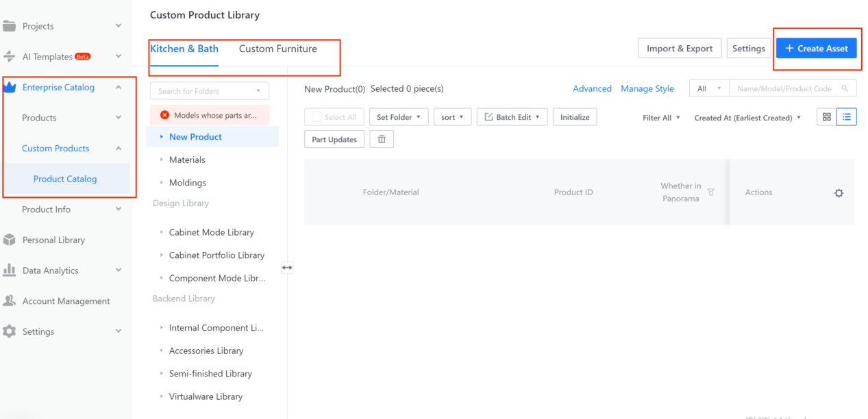Open the Batch Edit dropdown
868x419 pixels.
(512, 117)
